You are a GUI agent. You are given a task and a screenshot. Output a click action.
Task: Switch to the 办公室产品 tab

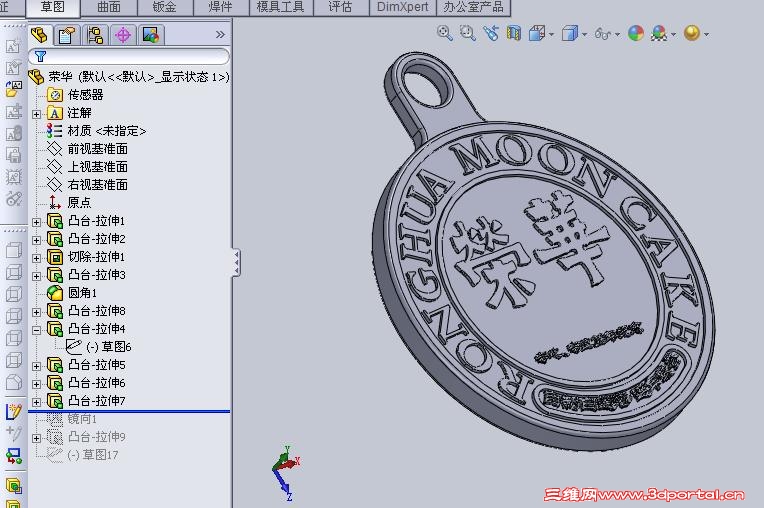pyautogui.click(x=473, y=7)
